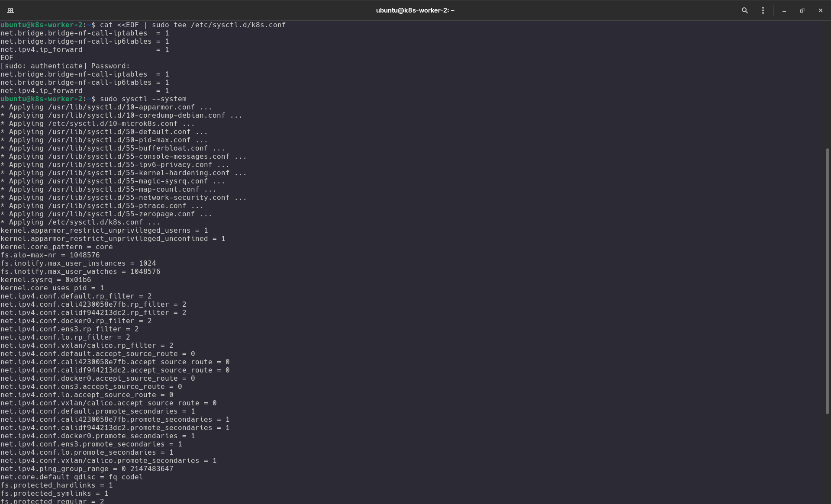The image size is (831, 504).
Task: Click the EOF line ending the heredoc
Action: click(x=6, y=58)
